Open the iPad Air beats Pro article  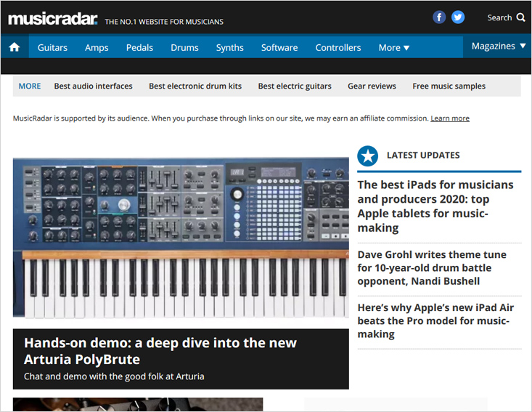[x=435, y=320]
